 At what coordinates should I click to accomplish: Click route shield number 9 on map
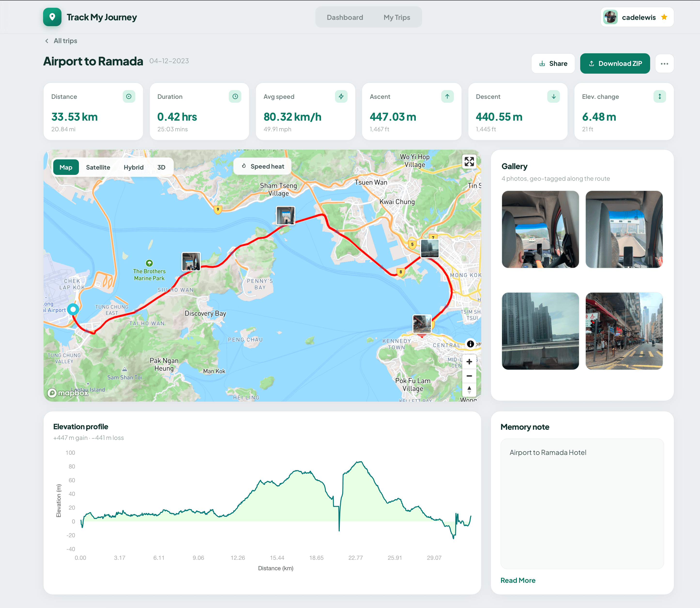[218, 210]
